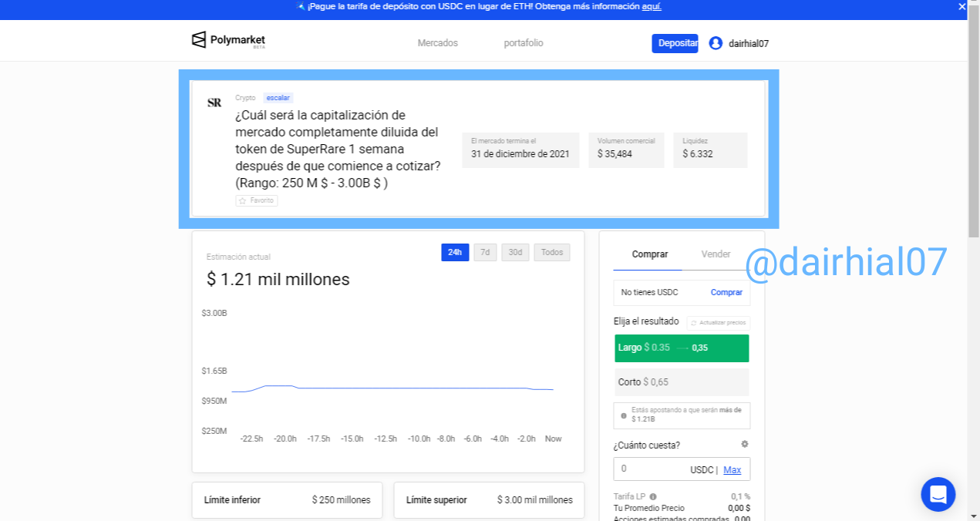Image resolution: width=980 pixels, height=521 pixels.
Task: Switch to the Comprar tab
Action: tap(650, 254)
